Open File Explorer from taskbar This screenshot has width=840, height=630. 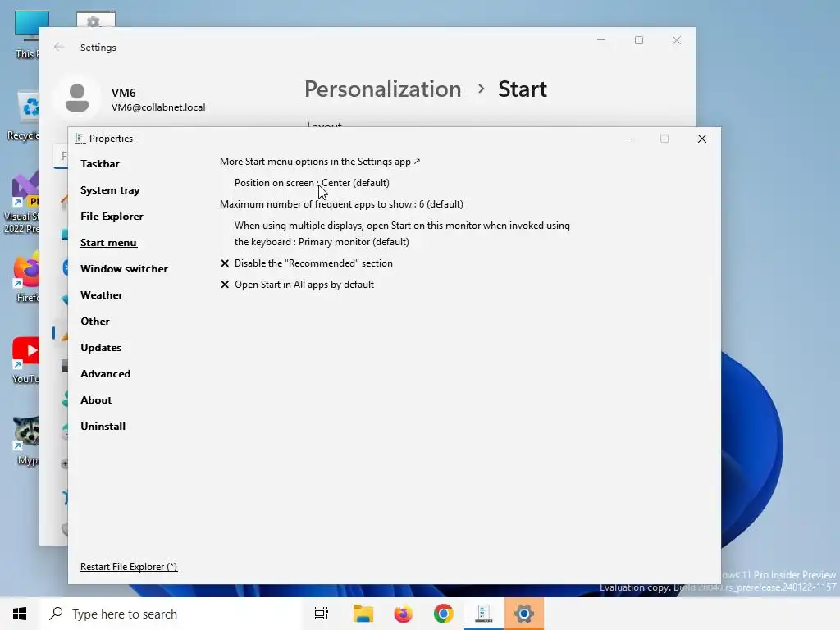click(363, 614)
